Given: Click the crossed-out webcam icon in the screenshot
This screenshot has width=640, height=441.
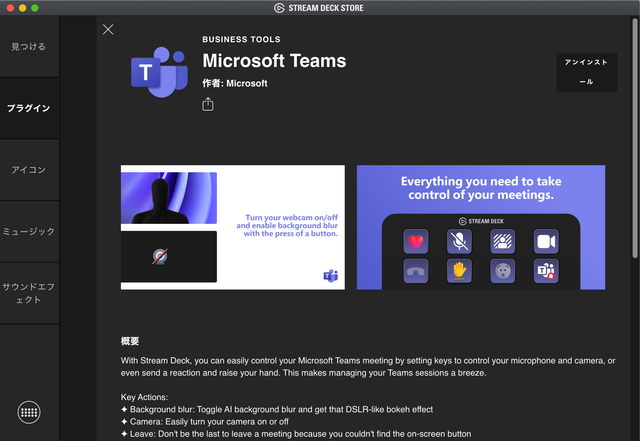Looking at the screenshot, I should pos(160,256).
